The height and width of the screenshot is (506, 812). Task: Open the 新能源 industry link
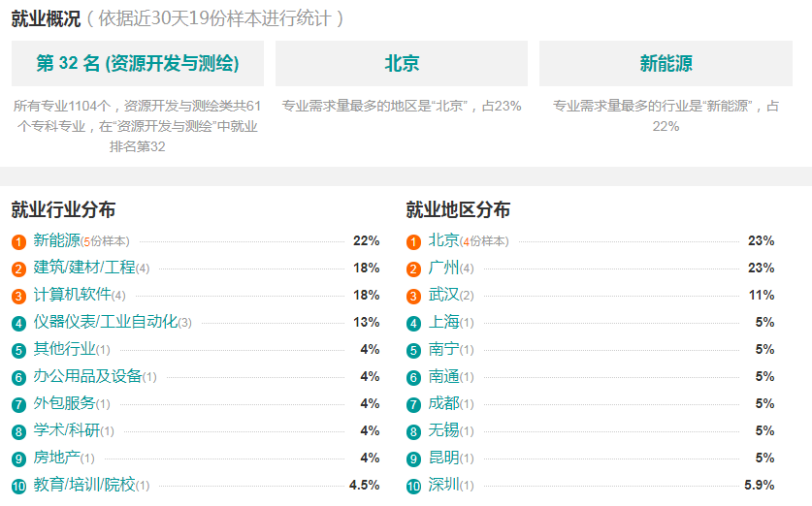click(x=57, y=240)
